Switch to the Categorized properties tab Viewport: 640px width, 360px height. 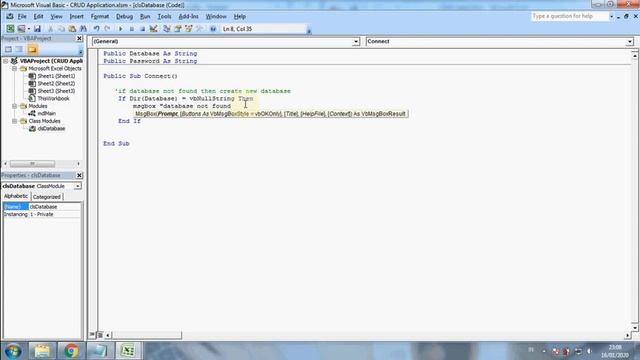click(x=47, y=197)
